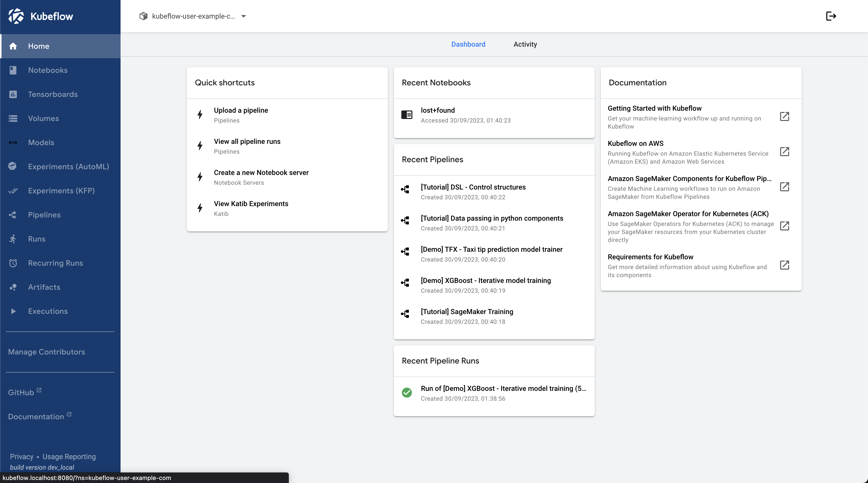Open external link for Getting Started with Kubeflow

click(x=784, y=116)
